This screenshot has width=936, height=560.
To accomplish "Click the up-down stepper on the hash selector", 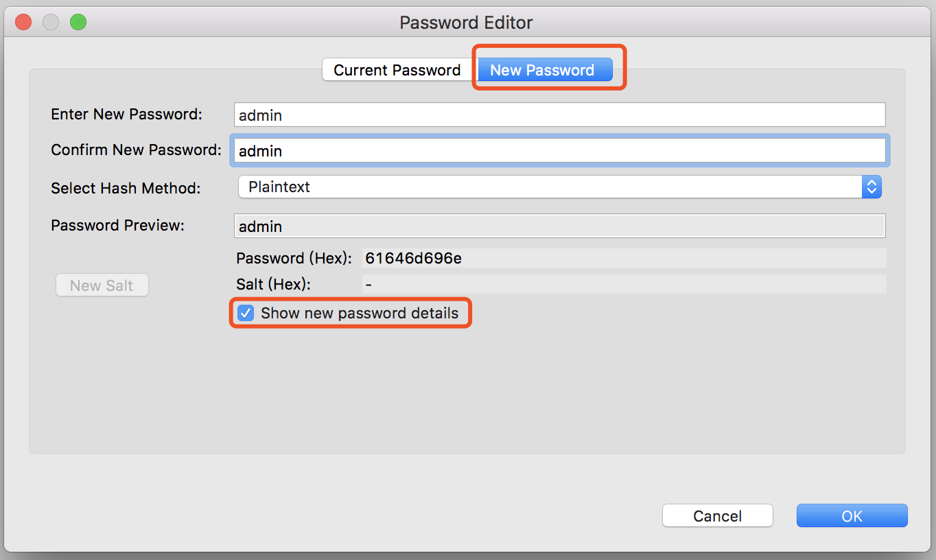I will tap(871, 187).
